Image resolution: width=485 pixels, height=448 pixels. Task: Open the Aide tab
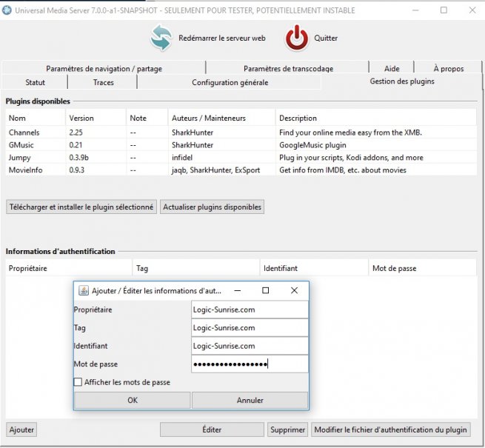pyautogui.click(x=392, y=69)
